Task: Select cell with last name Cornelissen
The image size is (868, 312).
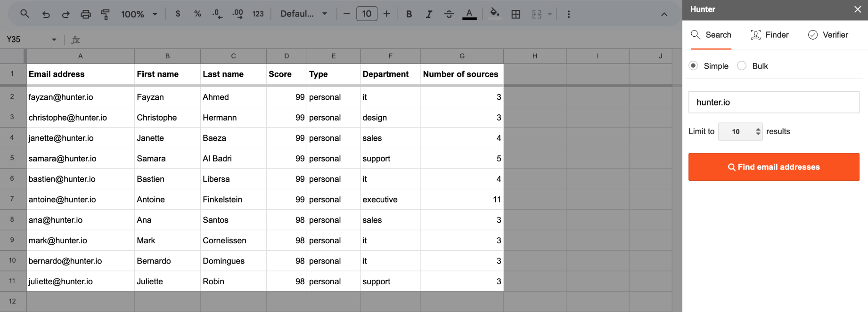Action: [233, 240]
